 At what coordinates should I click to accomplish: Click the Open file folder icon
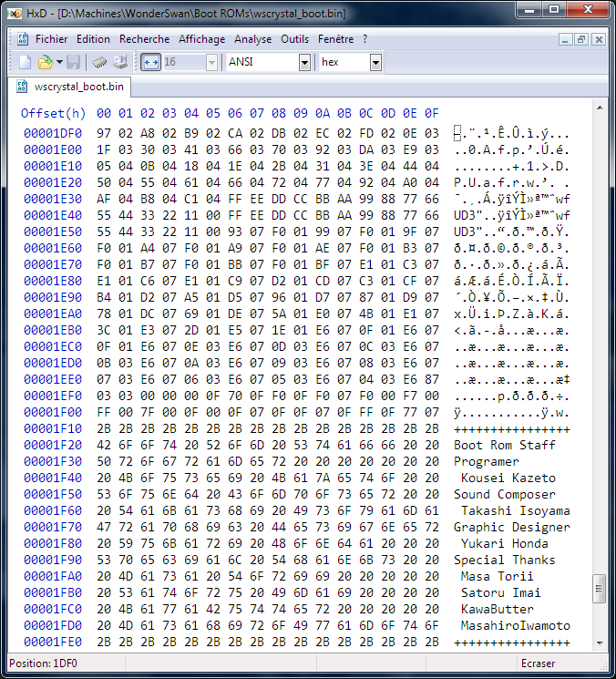tap(45, 62)
